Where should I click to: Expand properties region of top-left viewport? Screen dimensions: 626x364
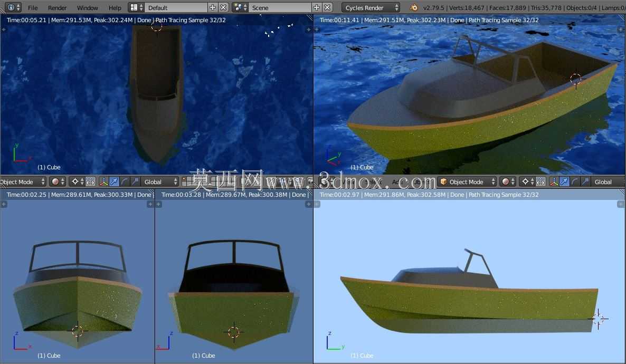point(308,30)
